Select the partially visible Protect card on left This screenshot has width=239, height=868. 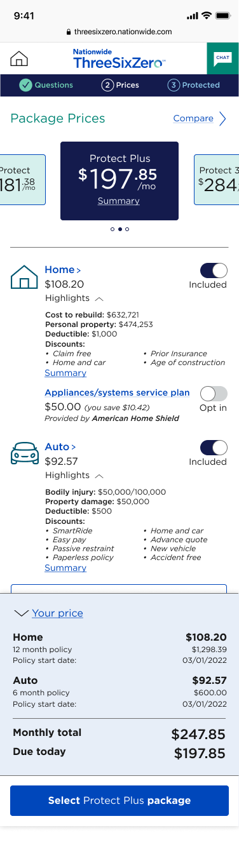[23, 180]
